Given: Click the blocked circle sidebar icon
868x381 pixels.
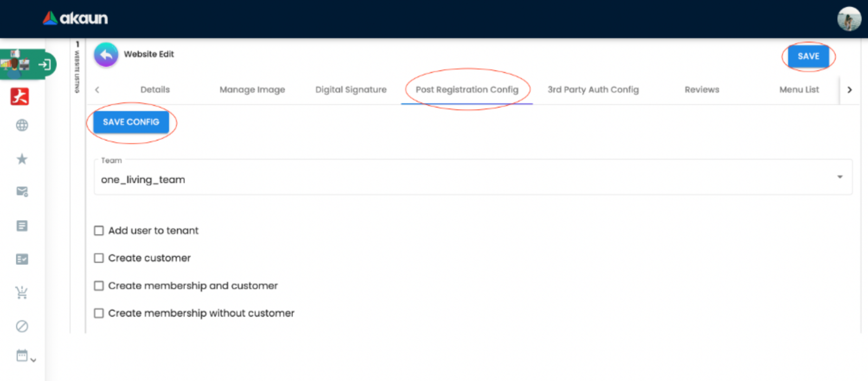Looking at the screenshot, I should (x=22, y=326).
